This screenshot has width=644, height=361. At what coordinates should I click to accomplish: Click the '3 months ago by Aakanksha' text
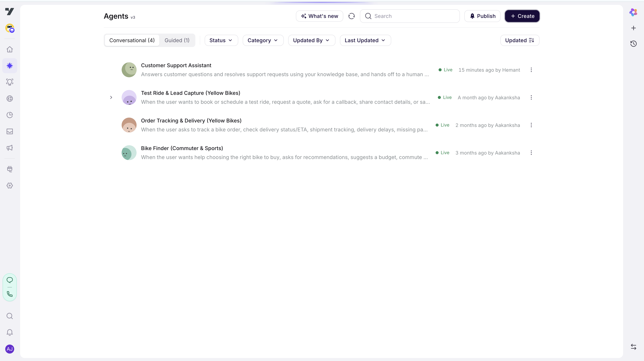click(x=487, y=153)
